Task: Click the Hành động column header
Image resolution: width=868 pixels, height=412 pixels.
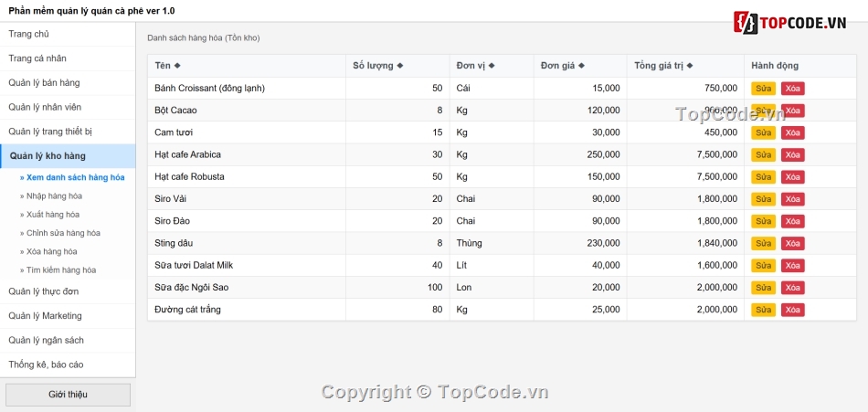Action: (799, 66)
